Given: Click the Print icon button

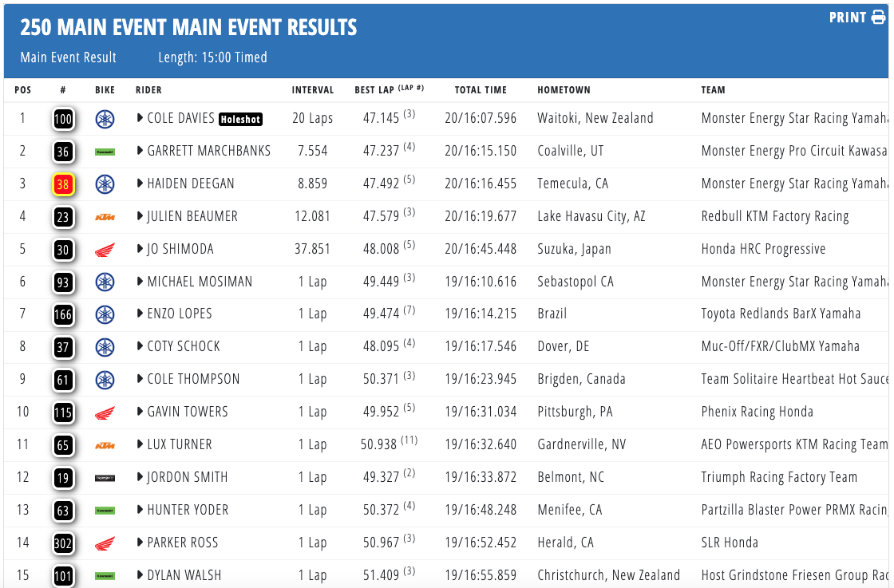Looking at the screenshot, I should (x=878, y=18).
